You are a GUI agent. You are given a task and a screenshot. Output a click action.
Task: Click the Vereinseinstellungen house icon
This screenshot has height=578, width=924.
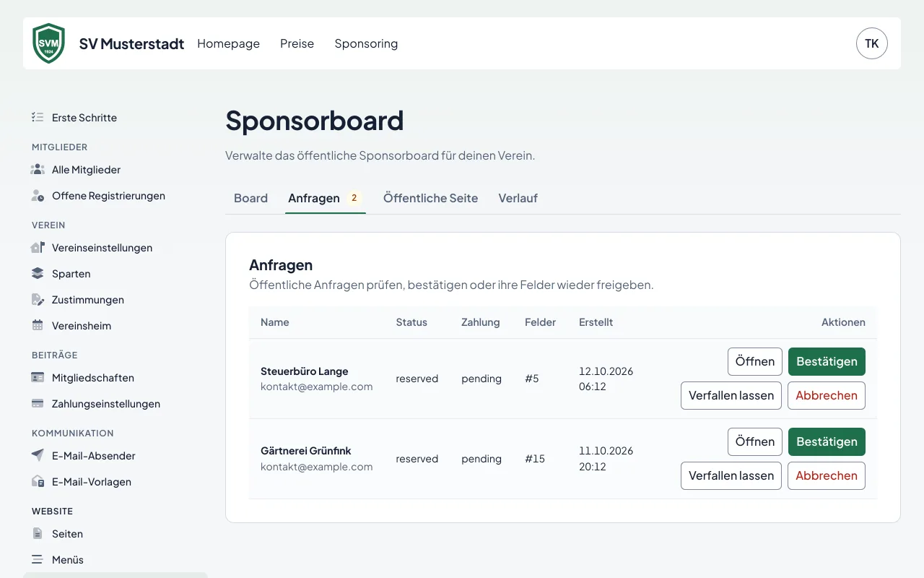click(38, 247)
